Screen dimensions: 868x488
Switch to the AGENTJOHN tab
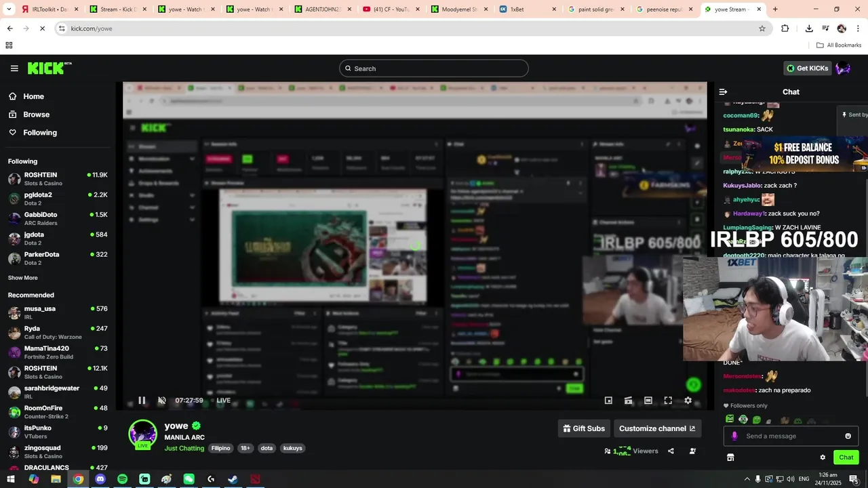pyautogui.click(x=322, y=9)
